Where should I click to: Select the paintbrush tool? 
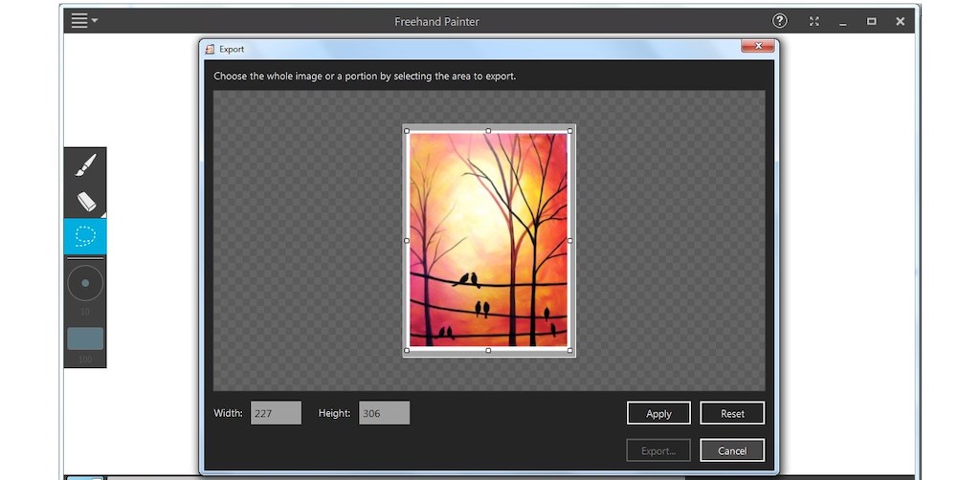85,164
